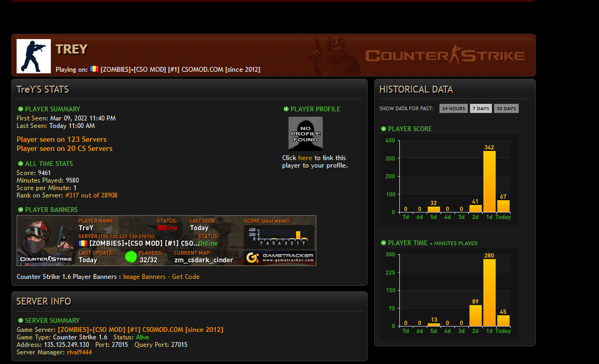The image size is (599, 364).
Task: Click the green arrow icon beside Player Summary
Action: [20, 109]
